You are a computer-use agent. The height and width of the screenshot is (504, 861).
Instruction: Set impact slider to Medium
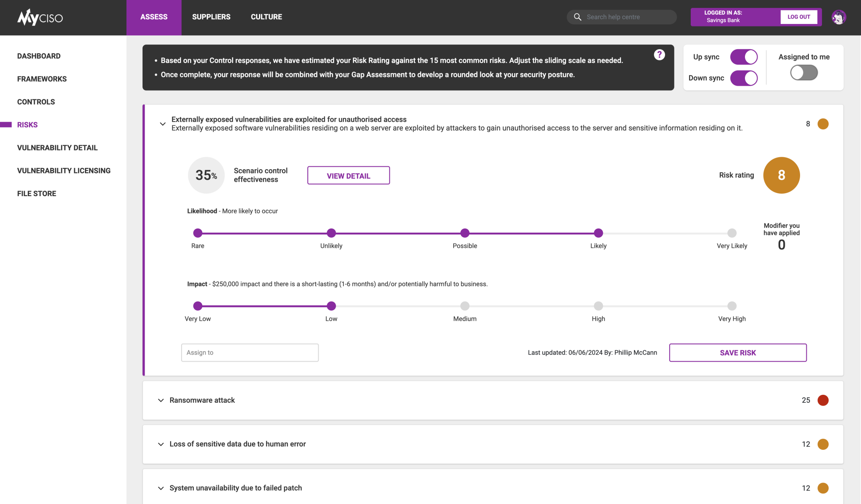coord(465,306)
